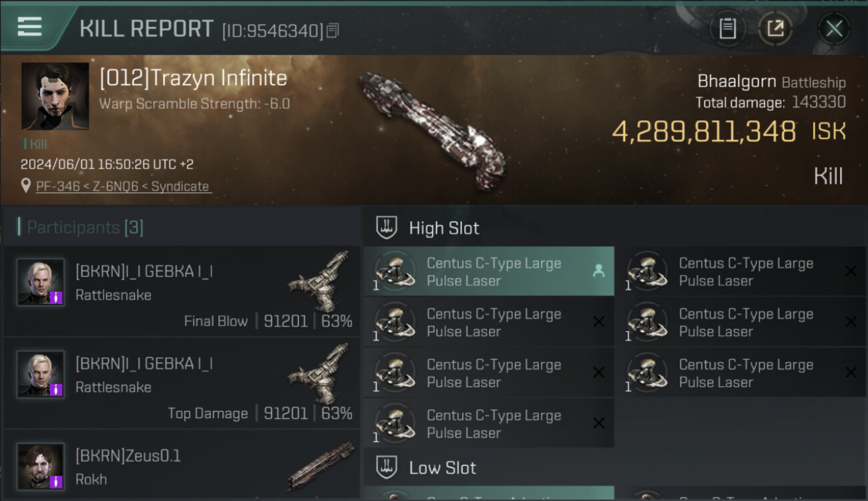The image size is (868, 501).
Task: Copy the kill report ID
Action: click(333, 30)
